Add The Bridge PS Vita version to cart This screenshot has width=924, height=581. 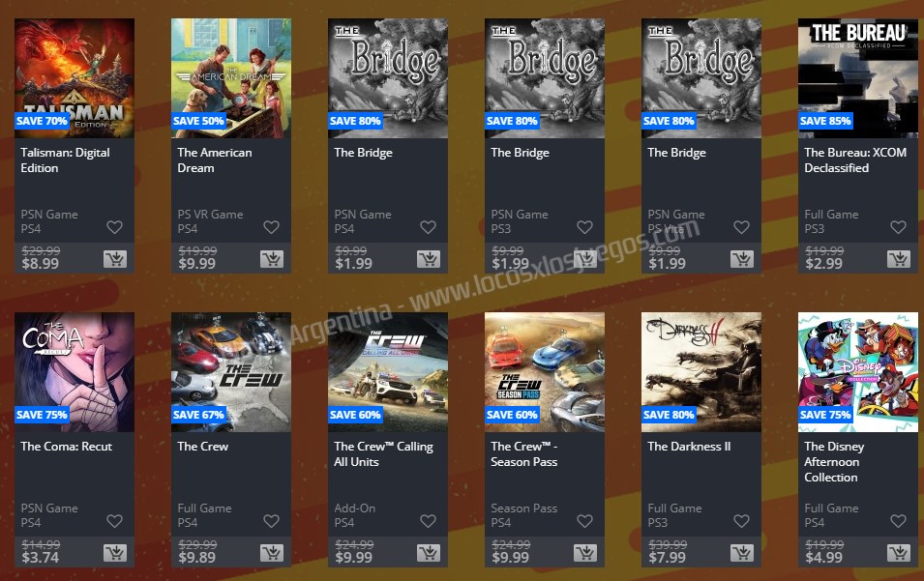pyautogui.click(x=742, y=259)
